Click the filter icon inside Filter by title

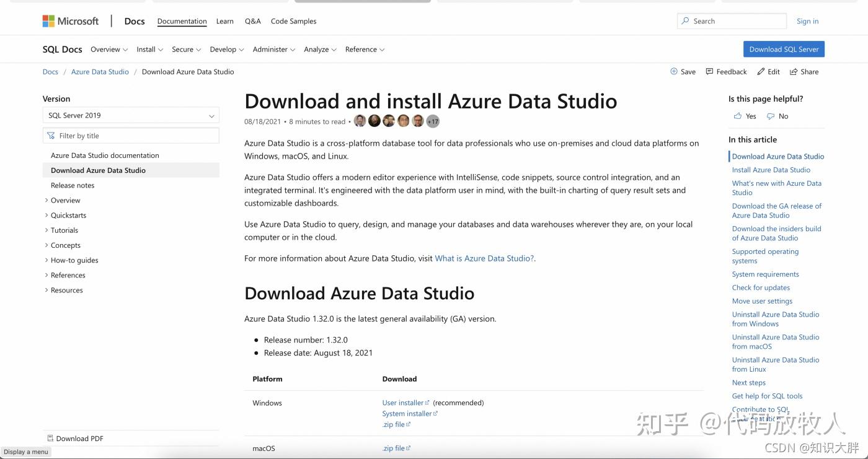50,135
